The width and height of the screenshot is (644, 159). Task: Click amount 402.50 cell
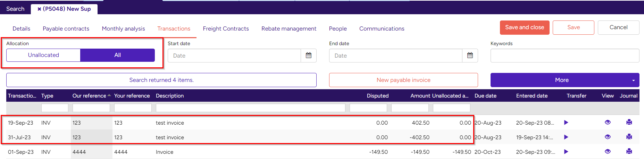pos(421,123)
